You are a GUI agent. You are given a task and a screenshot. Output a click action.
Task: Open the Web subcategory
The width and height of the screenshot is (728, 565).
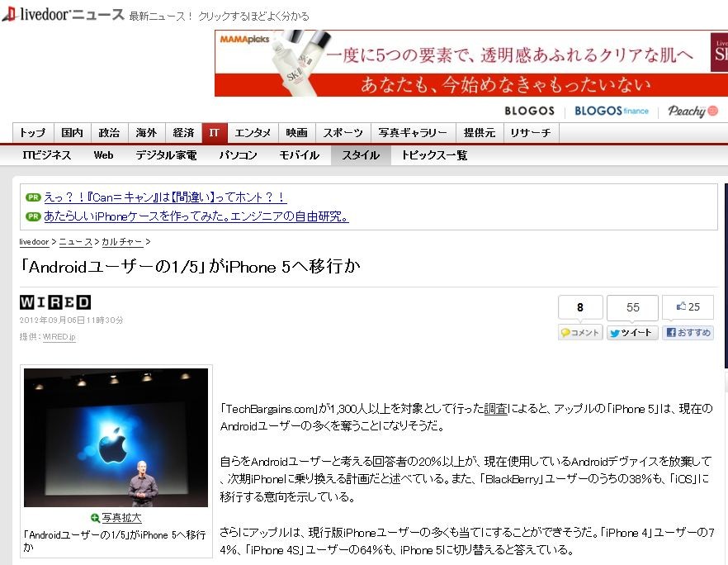point(103,155)
